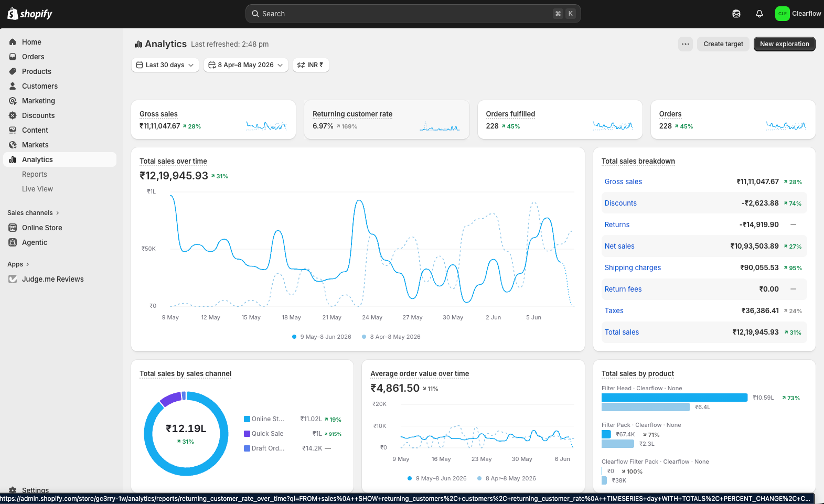The width and height of the screenshot is (824, 504).
Task: Click the Online Store legend color swatch
Action: click(247, 419)
